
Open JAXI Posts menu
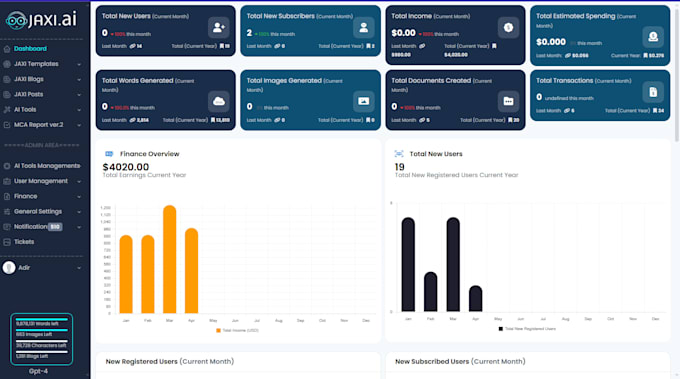click(28, 94)
